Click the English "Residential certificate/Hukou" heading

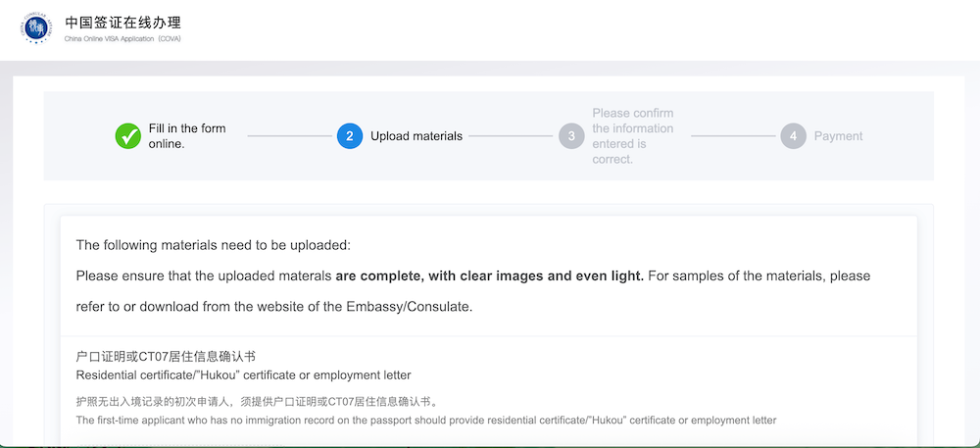click(x=243, y=375)
